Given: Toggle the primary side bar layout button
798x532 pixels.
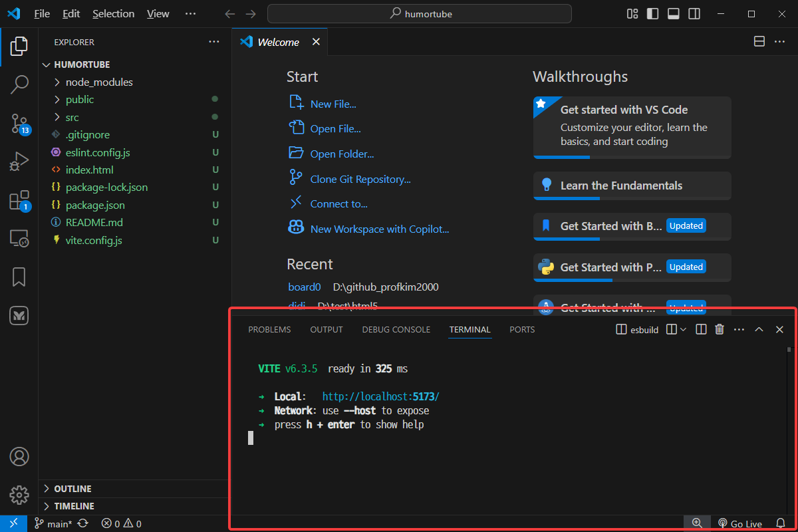Looking at the screenshot, I should pos(652,14).
